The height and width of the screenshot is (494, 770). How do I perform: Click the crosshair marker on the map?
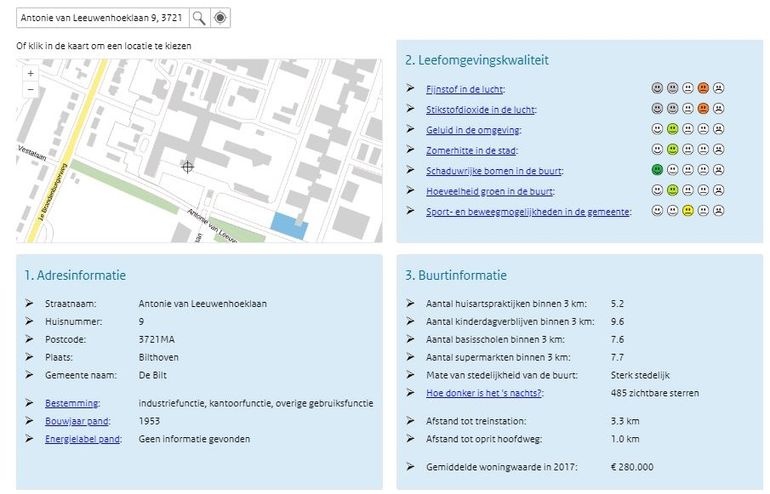[x=188, y=167]
